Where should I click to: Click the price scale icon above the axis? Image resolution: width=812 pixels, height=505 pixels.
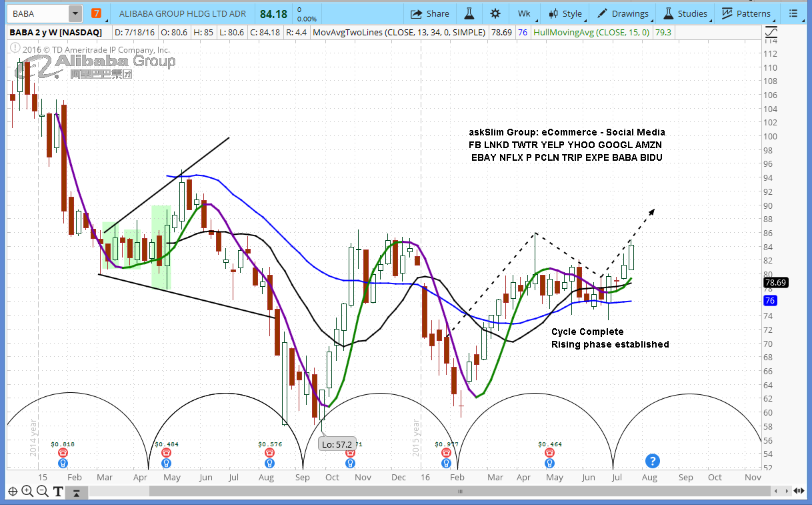(771, 31)
